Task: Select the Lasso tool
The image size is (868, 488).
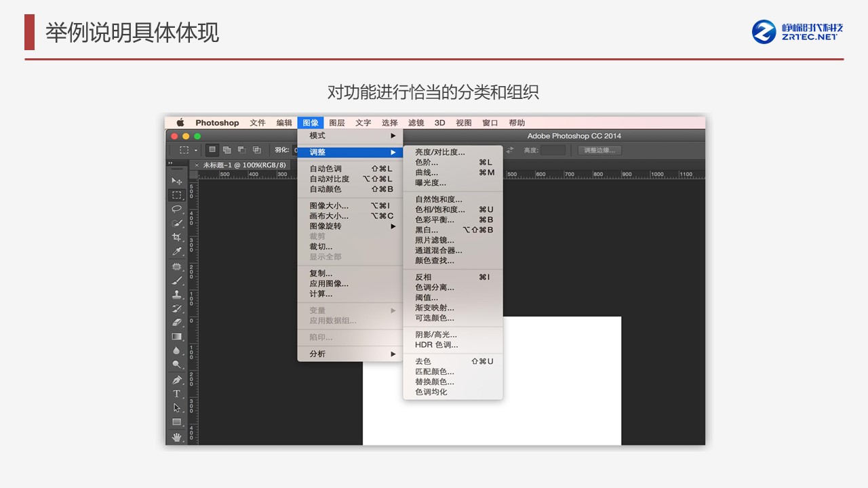Action: click(176, 209)
